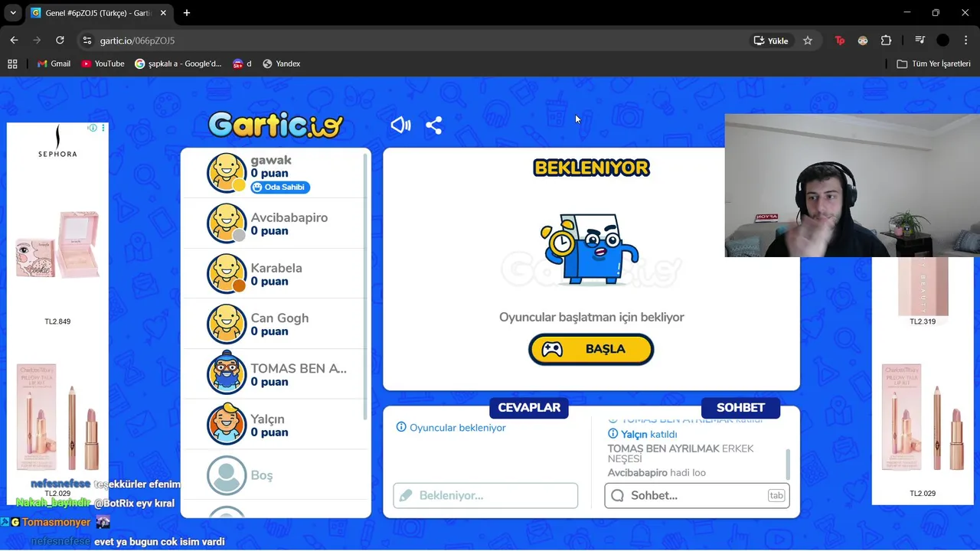Click the empty Boş slot avatar
The width and height of the screenshot is (980, 551).
[x=227, y=475]
